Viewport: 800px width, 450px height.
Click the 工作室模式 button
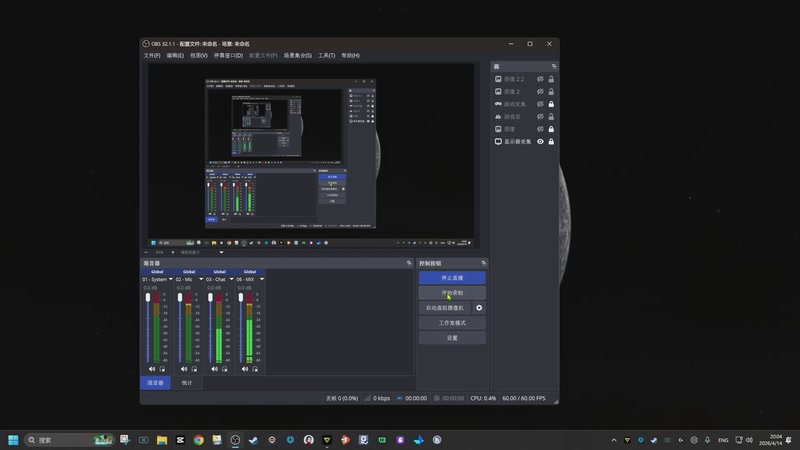[x=452, y=323]
